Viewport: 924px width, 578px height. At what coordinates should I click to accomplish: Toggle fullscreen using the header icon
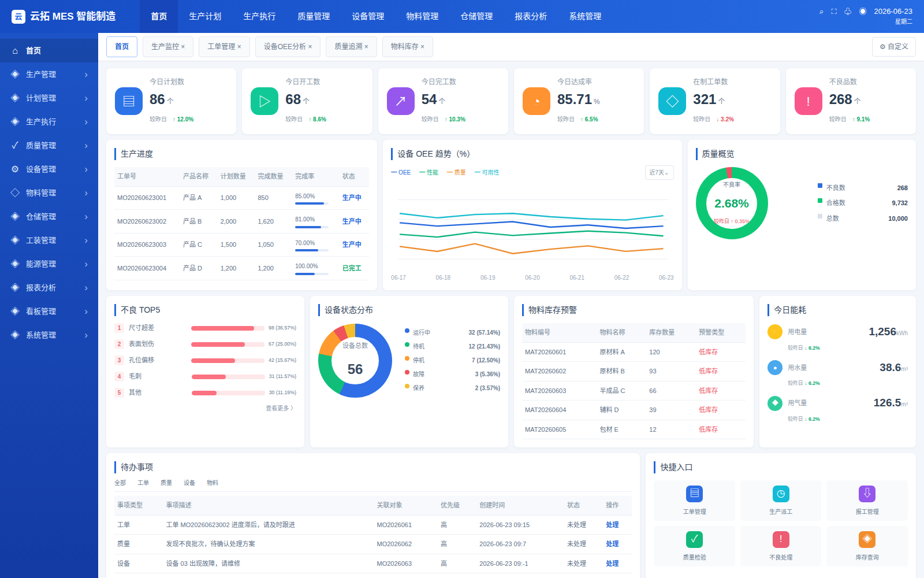tap(834, 12)
